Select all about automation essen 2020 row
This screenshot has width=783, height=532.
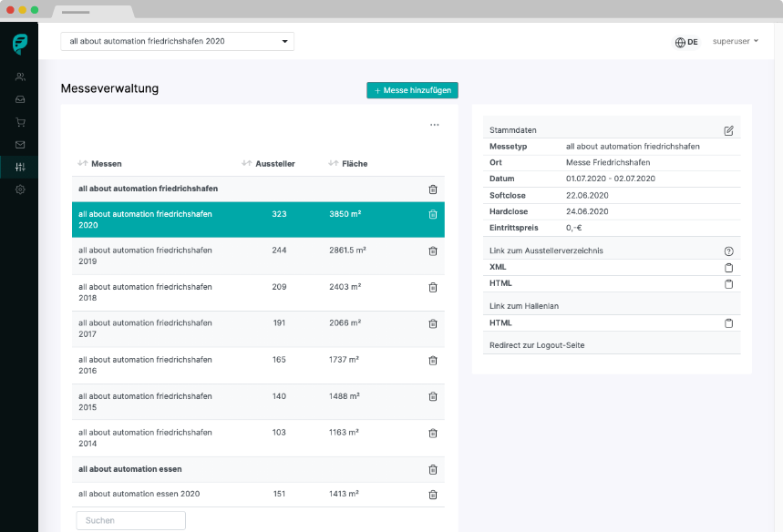[x=258, y=495]
